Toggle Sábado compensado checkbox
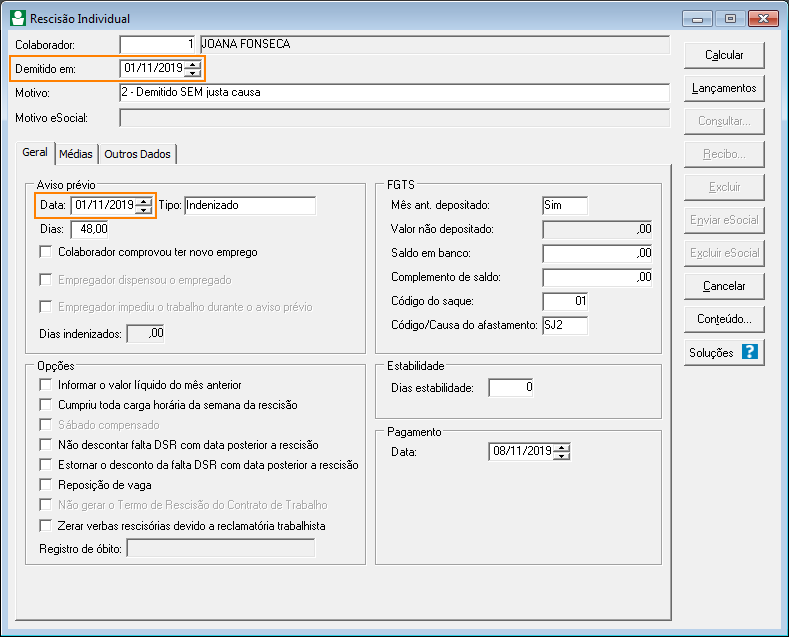The width and height of the screenshot is (789, 637). pos(45,425)
